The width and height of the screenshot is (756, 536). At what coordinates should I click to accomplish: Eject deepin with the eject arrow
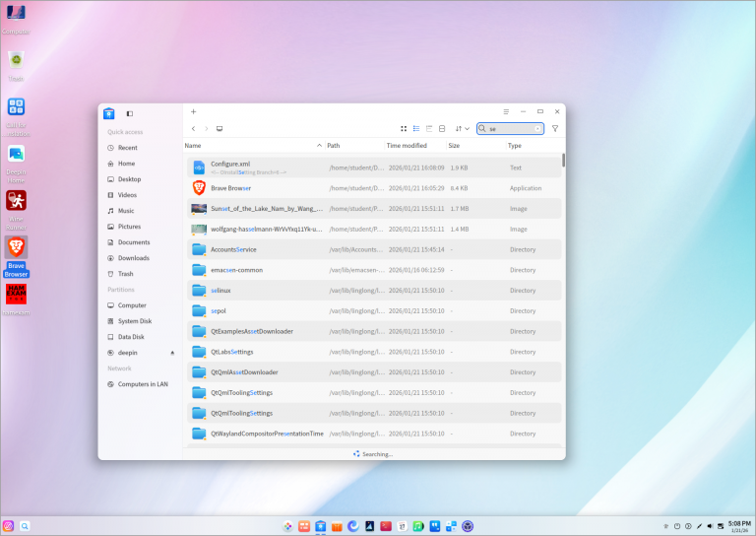point(172,353)
